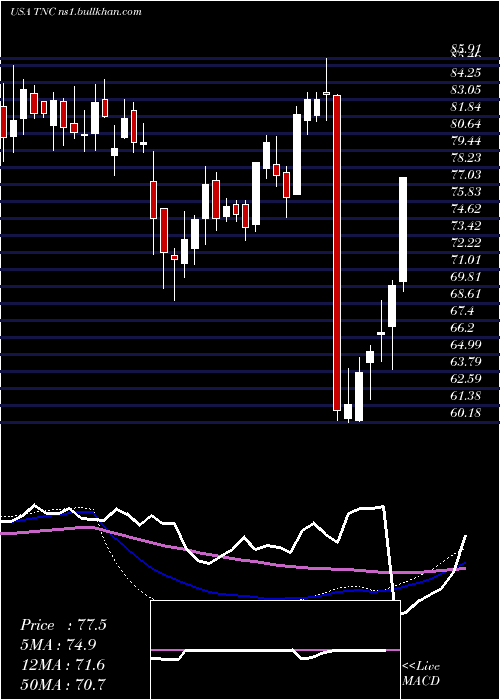Click the 62.59 price axis label
This screenshot has width=500, height=700.
[x=466, y=378]
